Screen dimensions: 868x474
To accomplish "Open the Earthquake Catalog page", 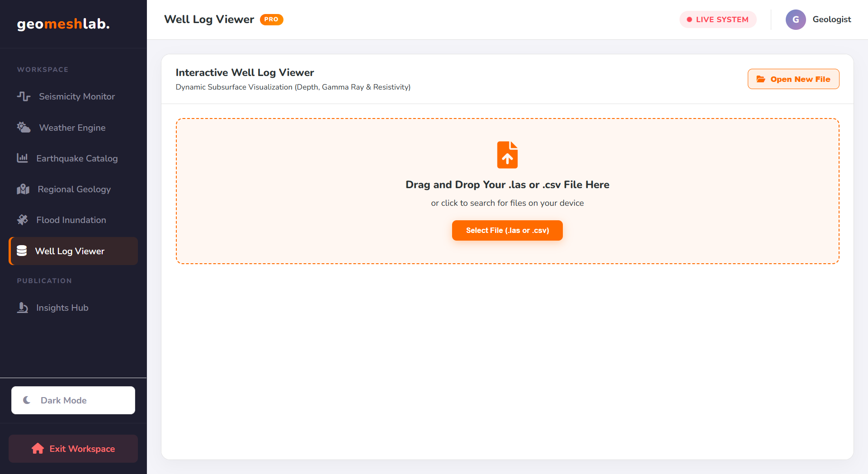I will (73, 158).
